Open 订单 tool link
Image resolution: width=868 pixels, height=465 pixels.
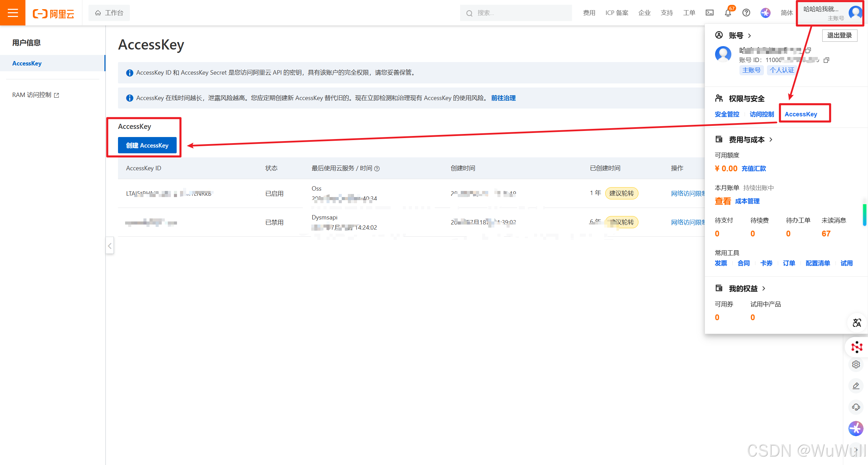coord(789,263)
